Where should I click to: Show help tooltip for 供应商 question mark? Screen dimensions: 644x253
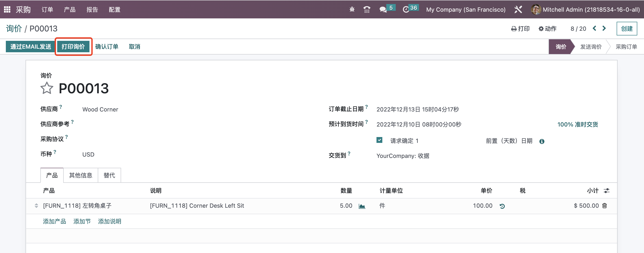click(61, 107)
